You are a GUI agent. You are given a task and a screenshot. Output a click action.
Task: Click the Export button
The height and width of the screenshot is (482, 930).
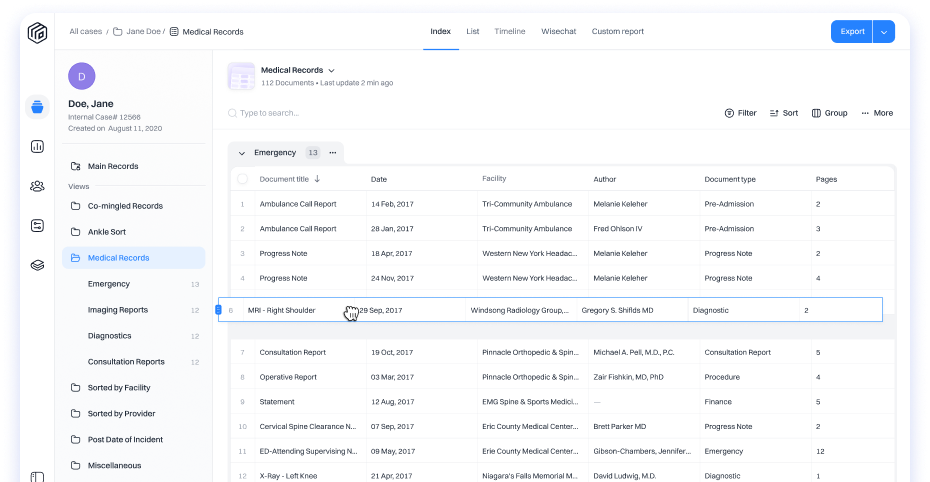point(852,32)
